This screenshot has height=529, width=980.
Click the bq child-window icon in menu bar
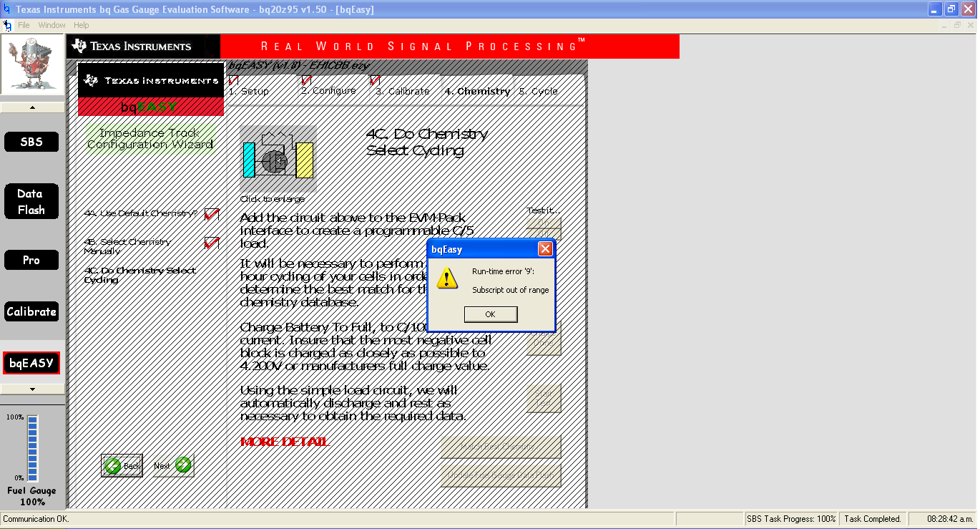(6, 25)
